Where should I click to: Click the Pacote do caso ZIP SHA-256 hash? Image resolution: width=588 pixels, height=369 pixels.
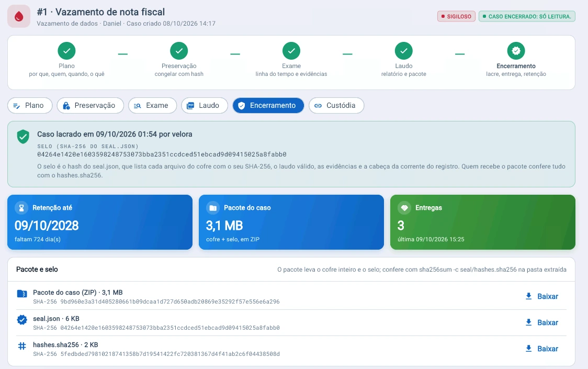pyautogui.click(x=170, y=301)
